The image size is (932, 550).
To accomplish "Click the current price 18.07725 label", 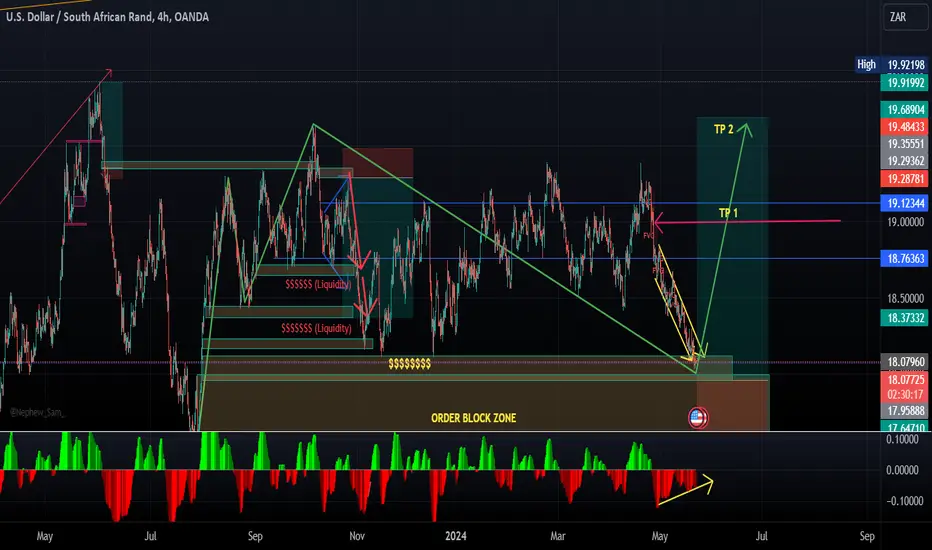I will (x=905, y=379).
